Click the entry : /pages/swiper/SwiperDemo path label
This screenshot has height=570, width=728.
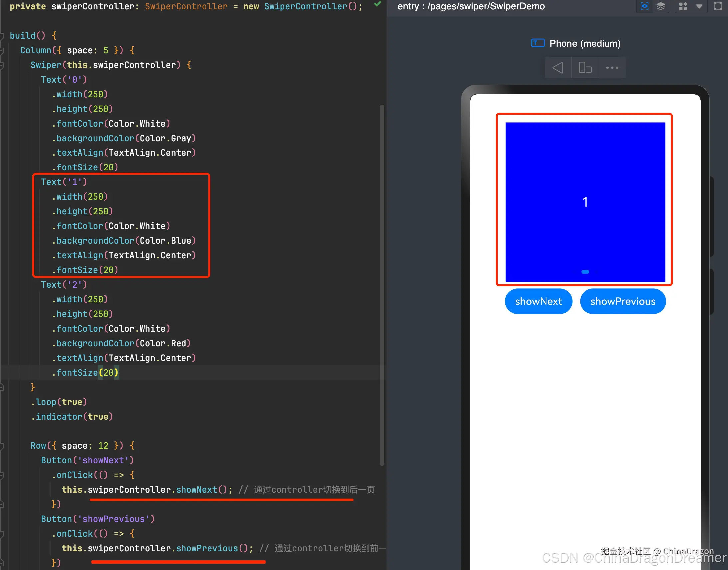[471, 6]
